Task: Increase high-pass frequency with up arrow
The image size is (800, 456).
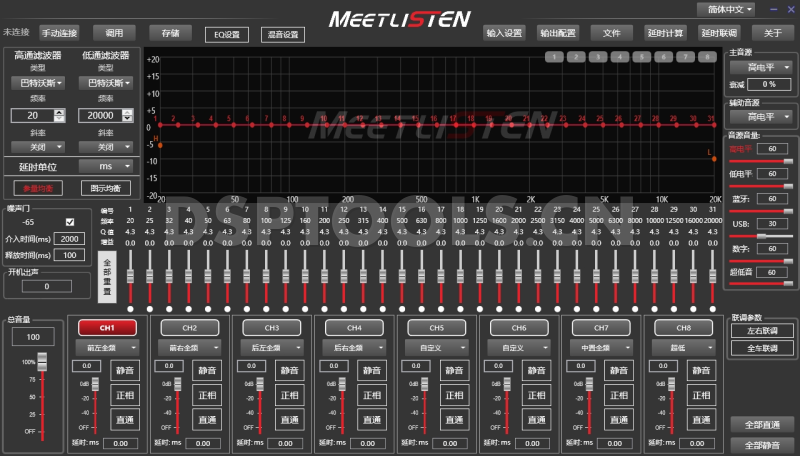Action: (x=60, y=112)
